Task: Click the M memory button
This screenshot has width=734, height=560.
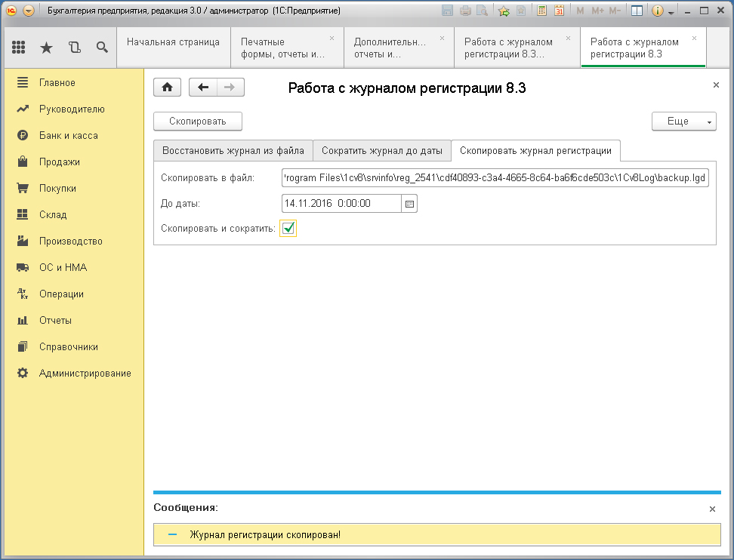Action: [x=580, y=11]
